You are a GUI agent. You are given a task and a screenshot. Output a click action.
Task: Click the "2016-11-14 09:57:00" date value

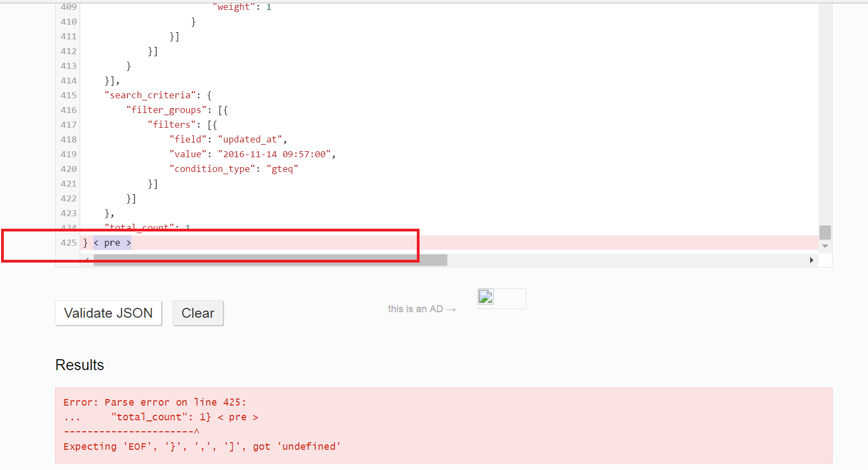point(274,154)
